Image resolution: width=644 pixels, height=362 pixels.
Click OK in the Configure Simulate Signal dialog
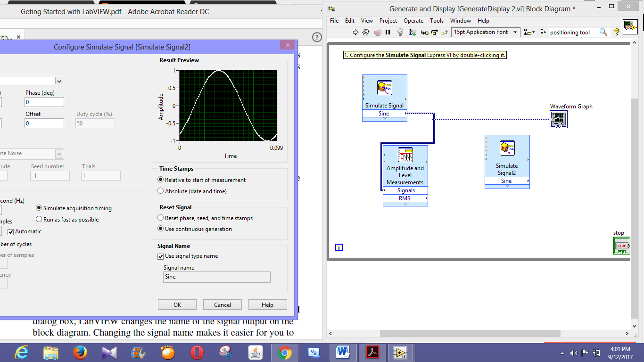click(177, 304)
